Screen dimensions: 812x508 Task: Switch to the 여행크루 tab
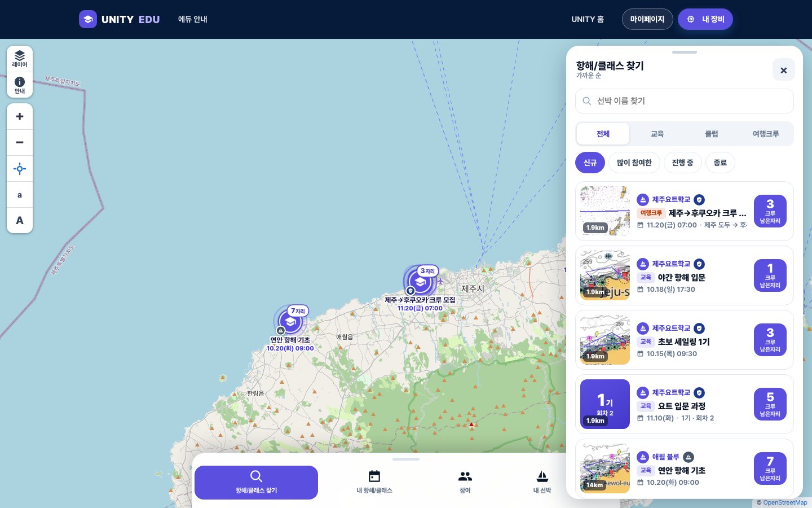pyautogui.click(x=766, y=134)
